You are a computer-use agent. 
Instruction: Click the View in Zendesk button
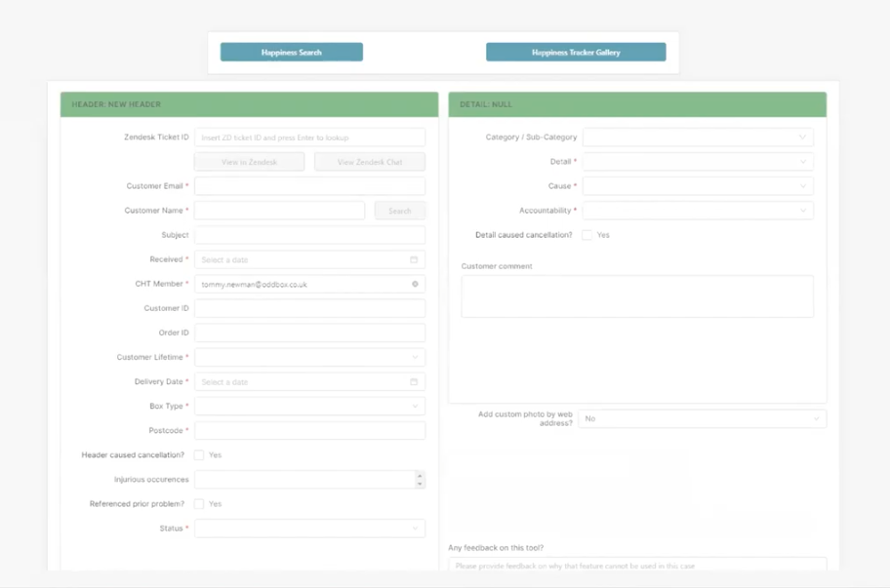[x=249, y=162]
